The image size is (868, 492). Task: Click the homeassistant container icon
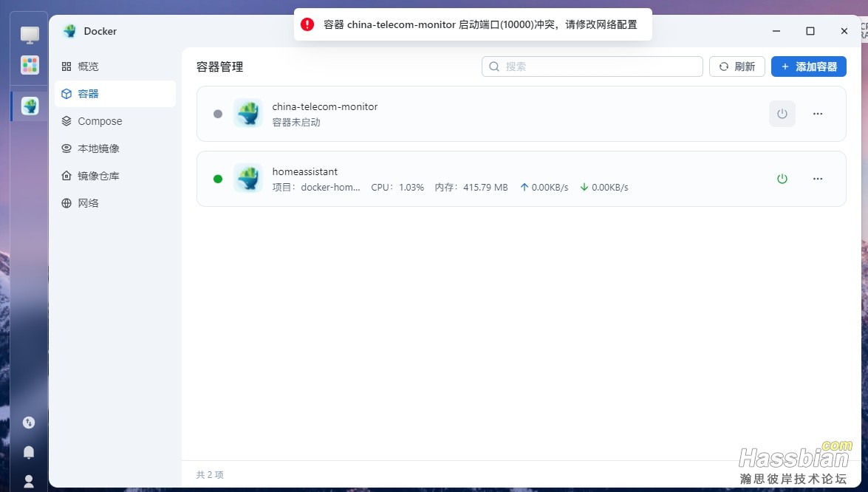click(248, 178)
